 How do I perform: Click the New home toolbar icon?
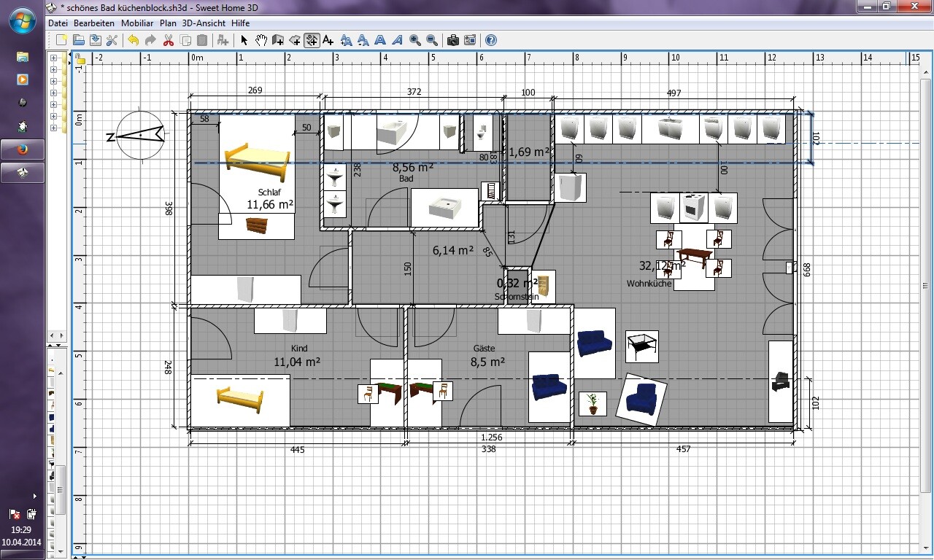coord(61,40)
